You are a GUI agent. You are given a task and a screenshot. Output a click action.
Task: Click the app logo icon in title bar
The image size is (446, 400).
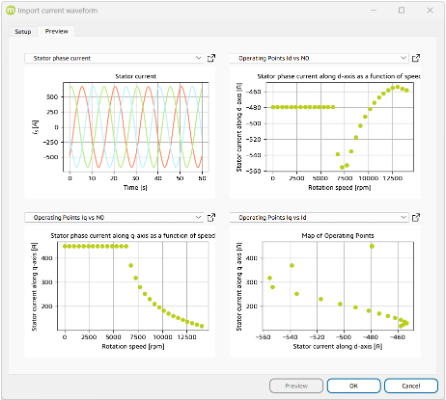(11, 10)
